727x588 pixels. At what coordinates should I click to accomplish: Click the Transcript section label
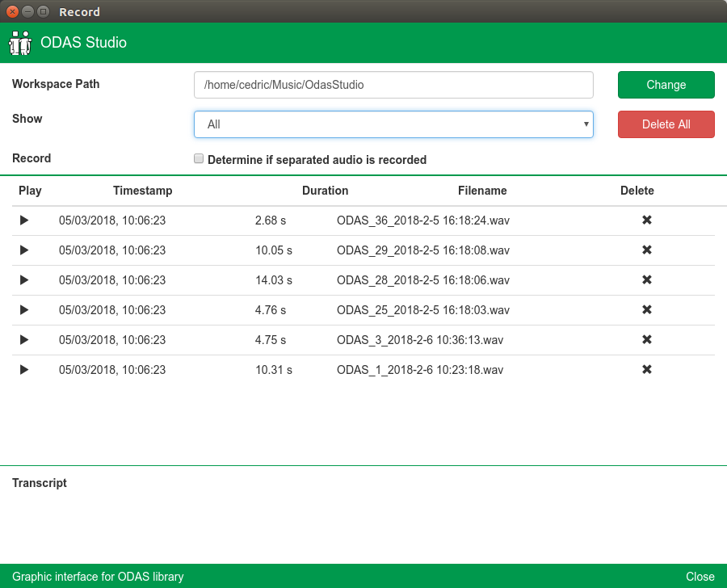[40, 483]
